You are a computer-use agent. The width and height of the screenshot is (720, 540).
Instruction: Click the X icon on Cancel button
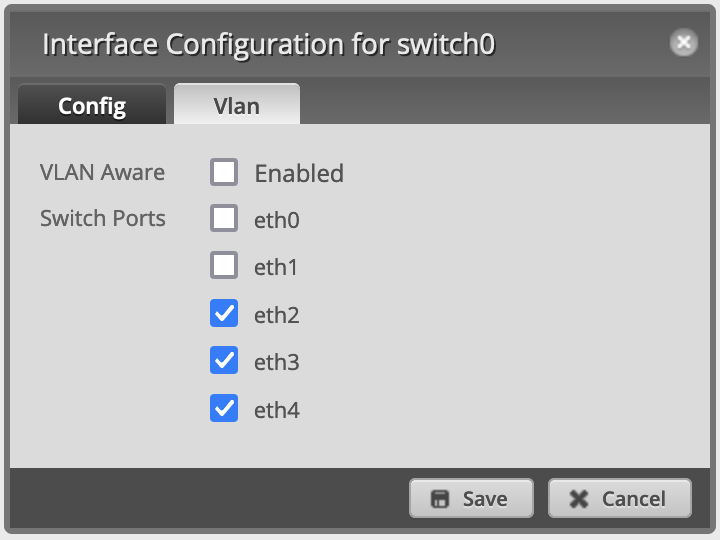tap(579, 499)
